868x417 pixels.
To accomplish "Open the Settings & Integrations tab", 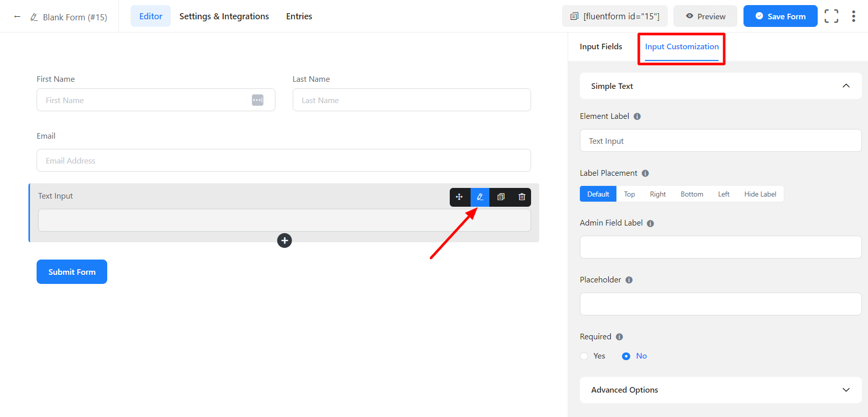I will (224, 16).
